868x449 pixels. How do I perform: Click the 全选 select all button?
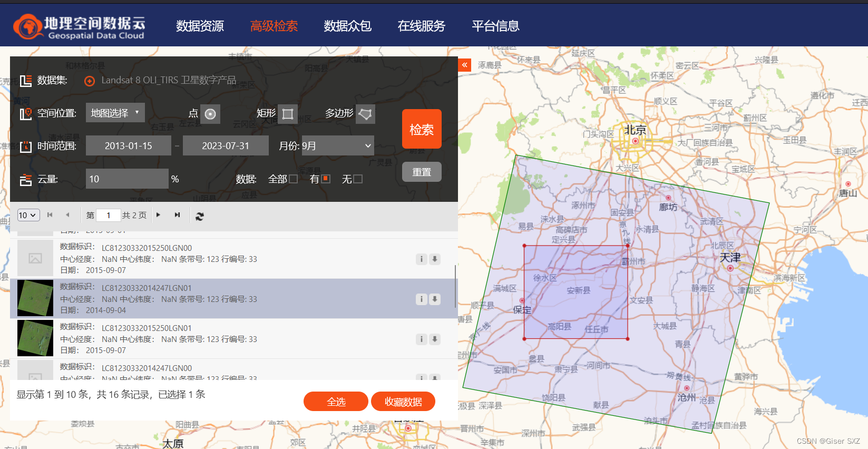(x=336, y=402)
